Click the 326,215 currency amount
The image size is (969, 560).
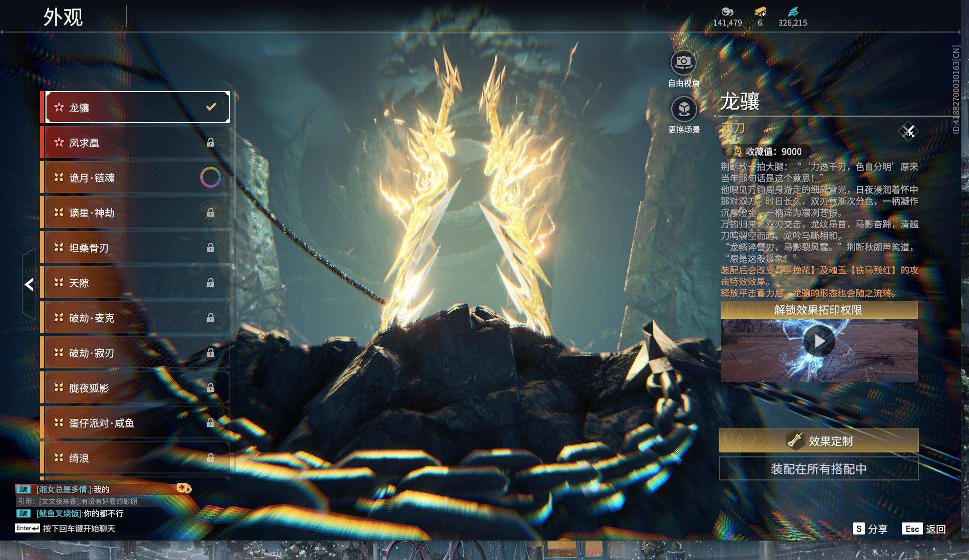pos(793,23)
